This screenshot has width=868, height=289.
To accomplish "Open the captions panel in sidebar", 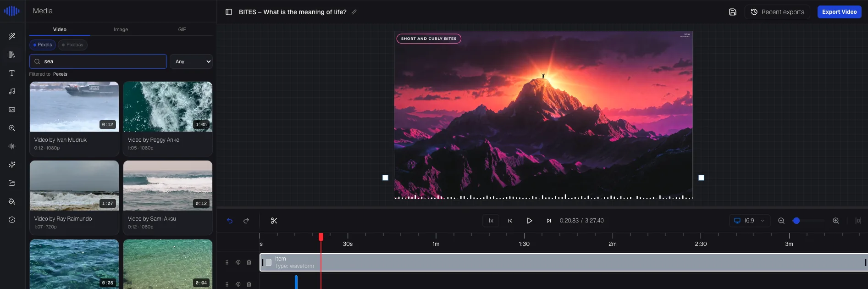I will 12,110.
